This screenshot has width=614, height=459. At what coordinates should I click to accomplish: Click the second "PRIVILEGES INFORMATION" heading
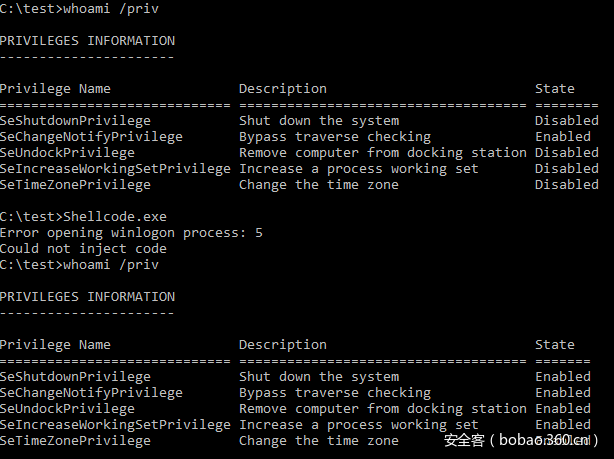pos(87,297)
